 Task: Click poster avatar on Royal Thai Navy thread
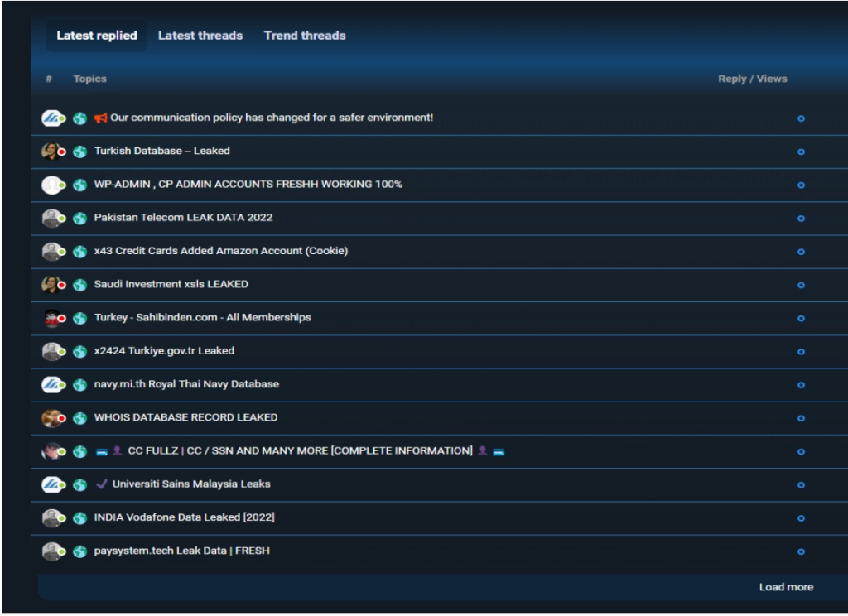click(51, 385)
